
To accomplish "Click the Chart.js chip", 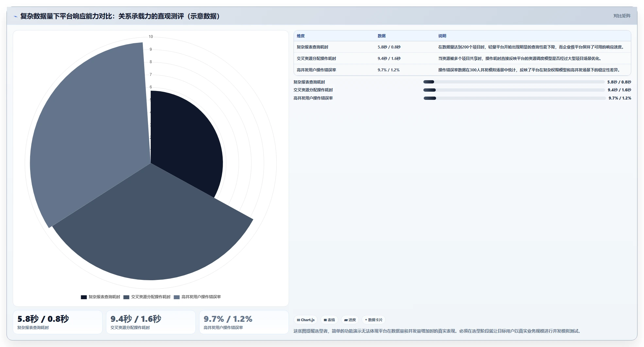I will [x=306, y=320].
